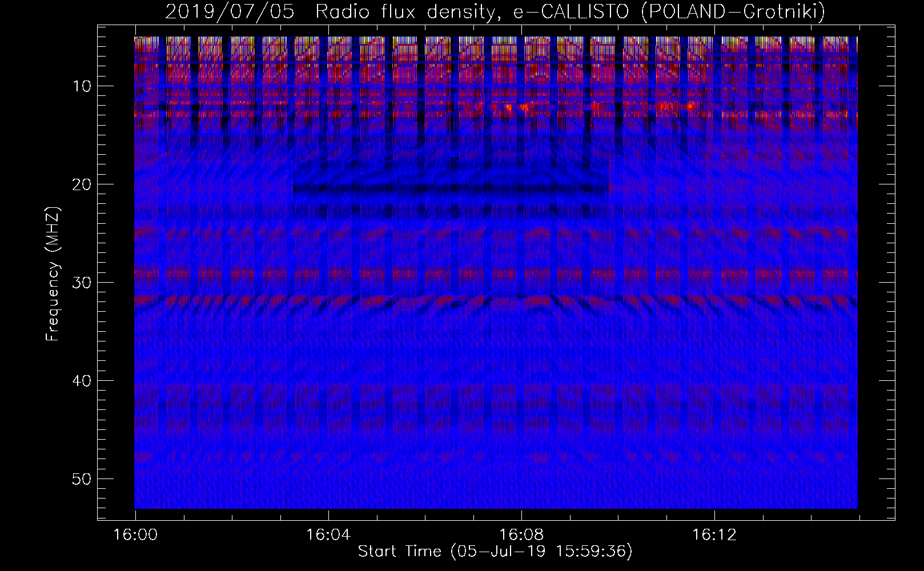924x571 pixels.
Task: Click the 16:12 time tick label
Action: (x=714, y=534)
